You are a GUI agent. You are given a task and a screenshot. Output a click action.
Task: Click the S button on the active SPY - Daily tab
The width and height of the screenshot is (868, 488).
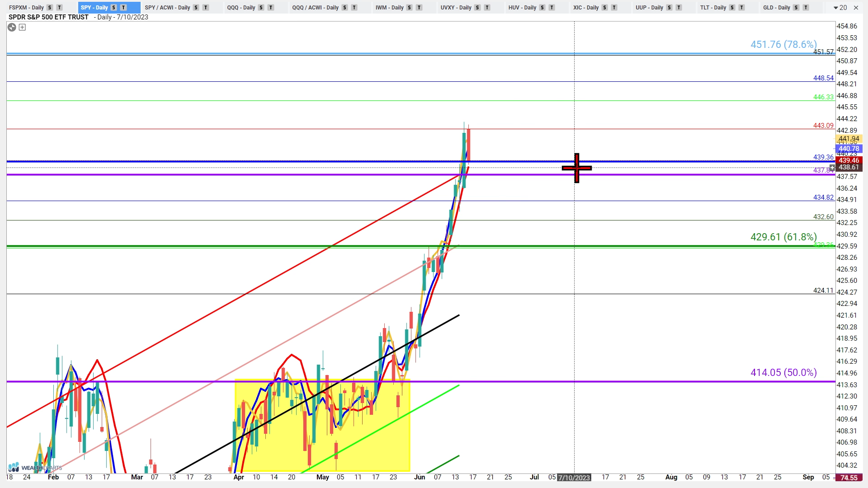pyautogui.click(x=114, y=8)
